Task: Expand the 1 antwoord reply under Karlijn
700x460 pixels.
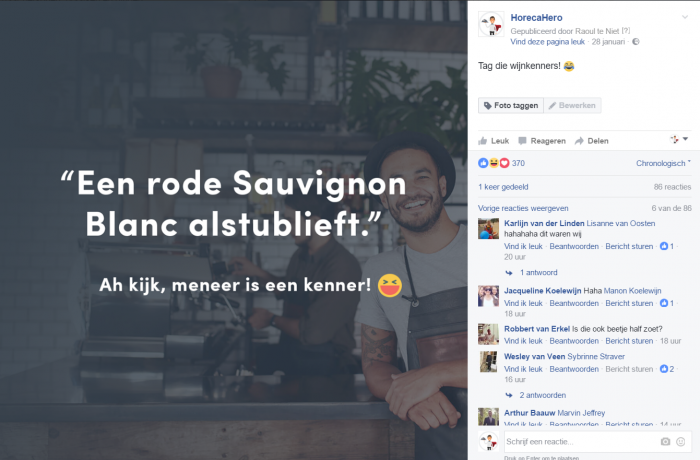Action: click(x=531, y=272)
